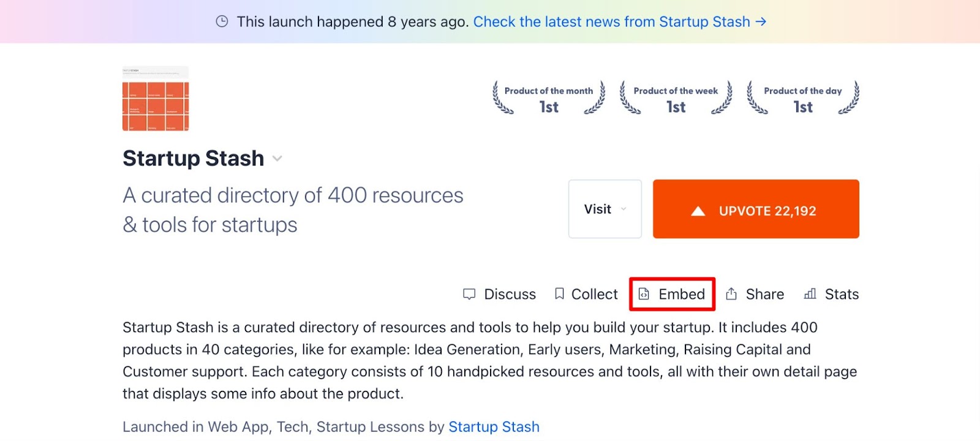Click the Collect bookmark icon
The height and width of the screenshot is (441, 980).
tap(559, 294)
